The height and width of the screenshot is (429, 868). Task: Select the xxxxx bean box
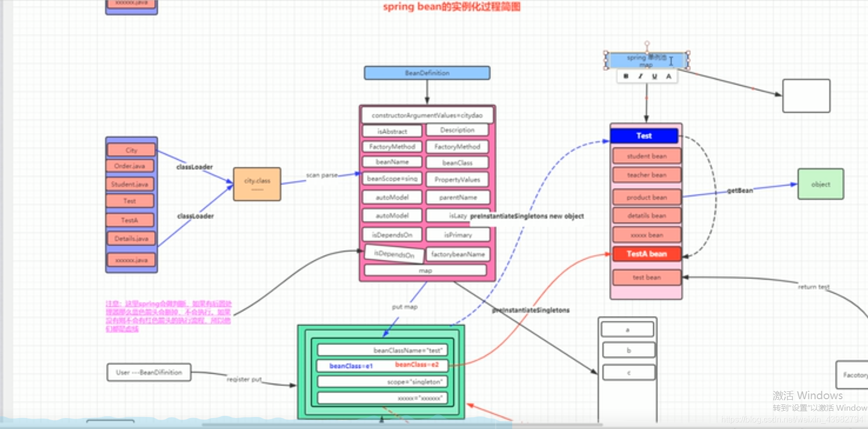[647, 235]
